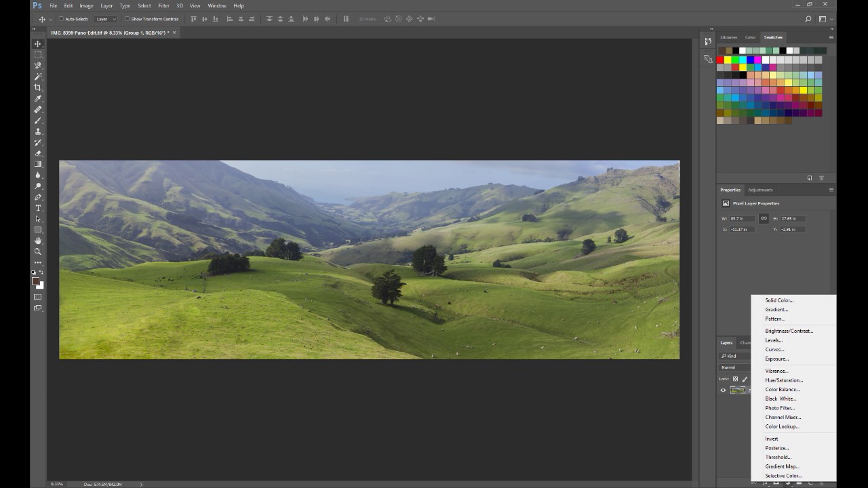Select the Zoom tool
The height and width of the screenshot is (488, 868).
point(38,251)
